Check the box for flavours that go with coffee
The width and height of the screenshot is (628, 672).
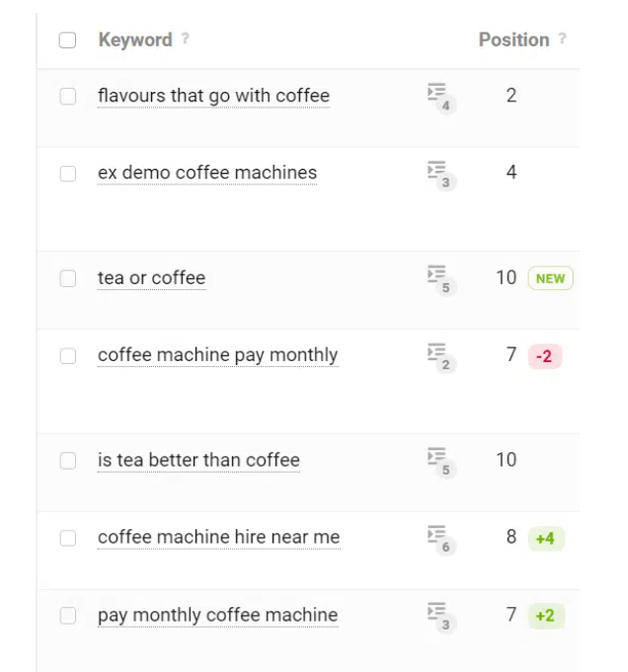[x=68, y=97]
